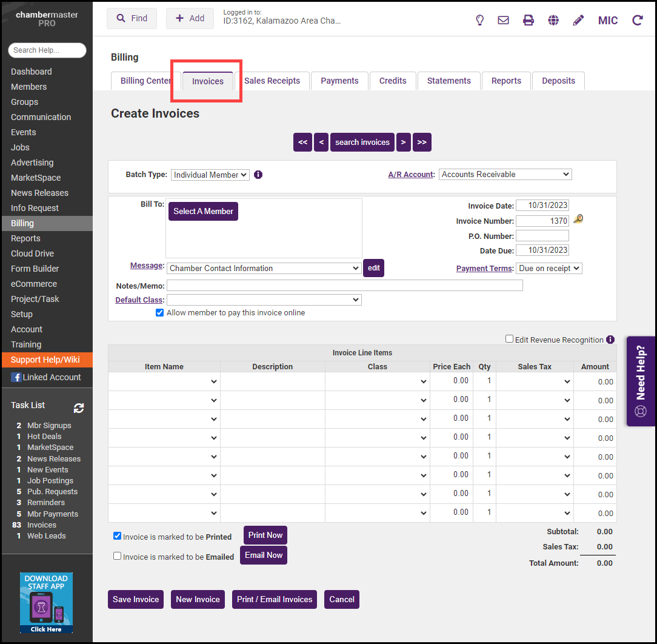Screen dimensions: 657x644
Task: Open the Statements tab
Action: pyautogui.click(x=449, y=81)
